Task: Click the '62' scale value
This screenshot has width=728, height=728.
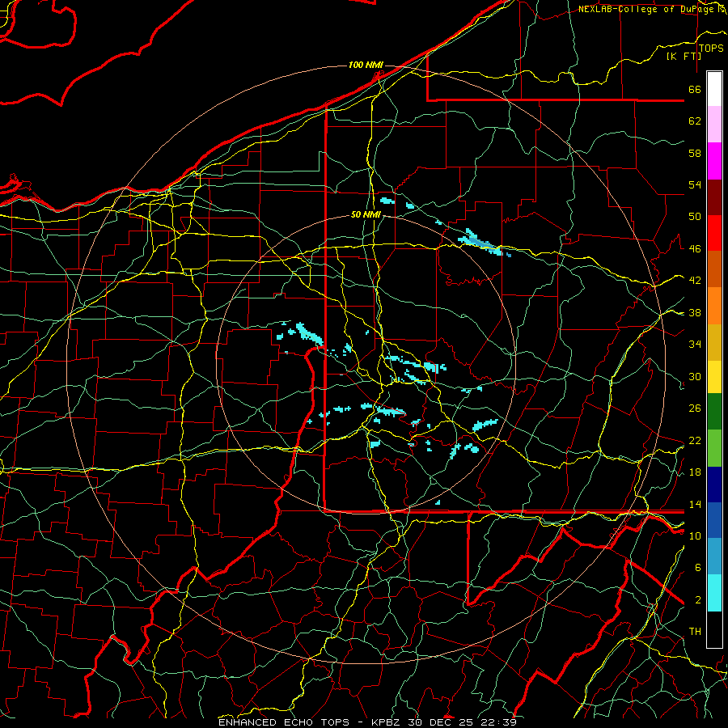Action: coord(695,121)
